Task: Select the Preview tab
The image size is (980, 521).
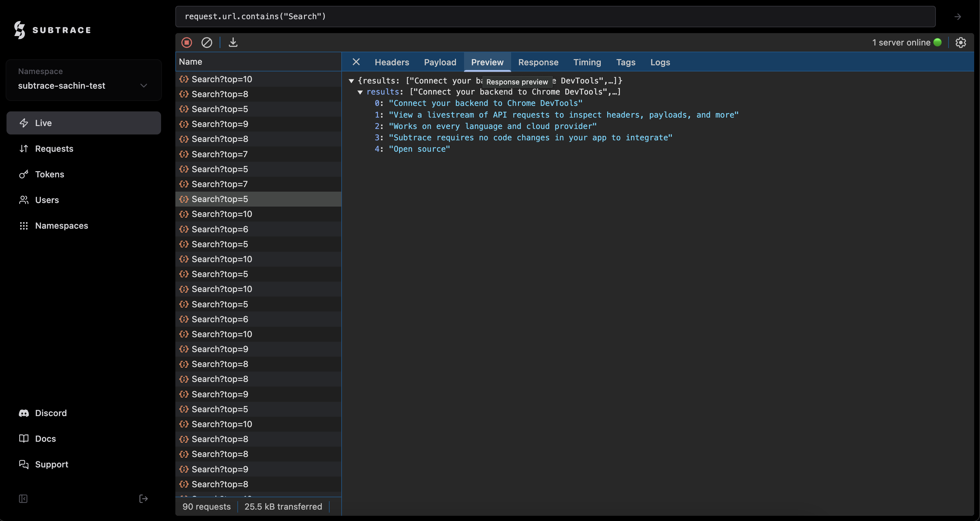Action: pos(487,62)
